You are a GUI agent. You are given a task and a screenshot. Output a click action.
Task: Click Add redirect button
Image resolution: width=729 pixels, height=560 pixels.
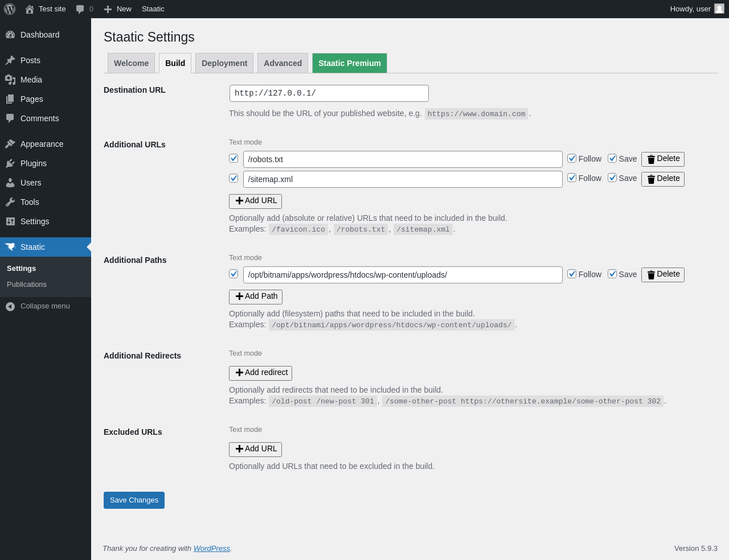pyautogui.click(x=260, y=373)
